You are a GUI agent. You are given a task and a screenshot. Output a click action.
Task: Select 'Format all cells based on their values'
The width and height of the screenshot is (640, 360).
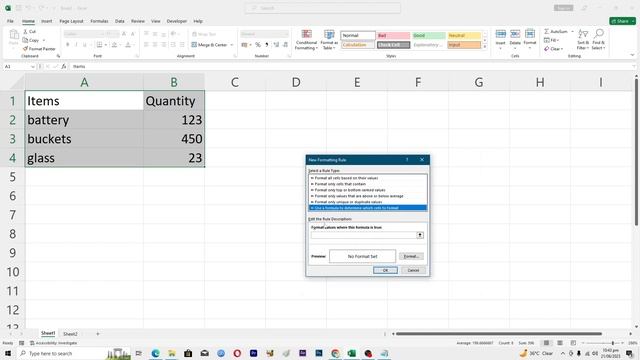click(368, 178)
